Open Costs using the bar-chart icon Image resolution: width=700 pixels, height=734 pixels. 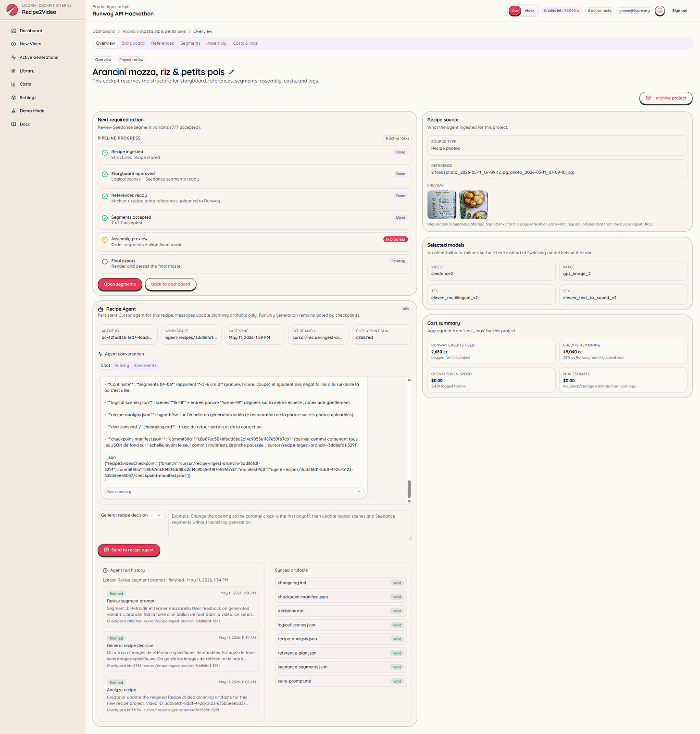click(x=13, y=84)
